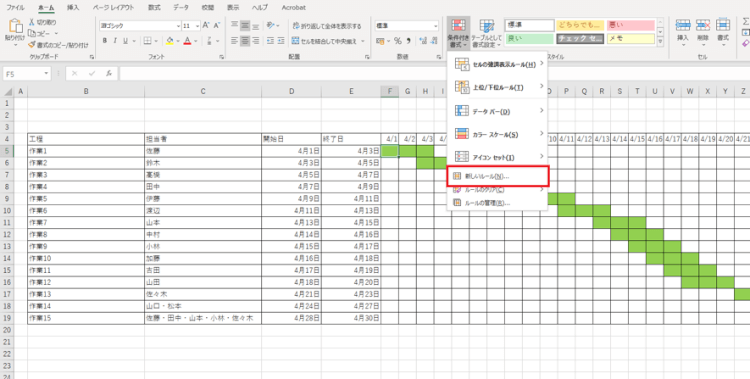750x379 pixels.
Task: Switch to the 挿入 ribbon tab
Action: click(73, 8)
